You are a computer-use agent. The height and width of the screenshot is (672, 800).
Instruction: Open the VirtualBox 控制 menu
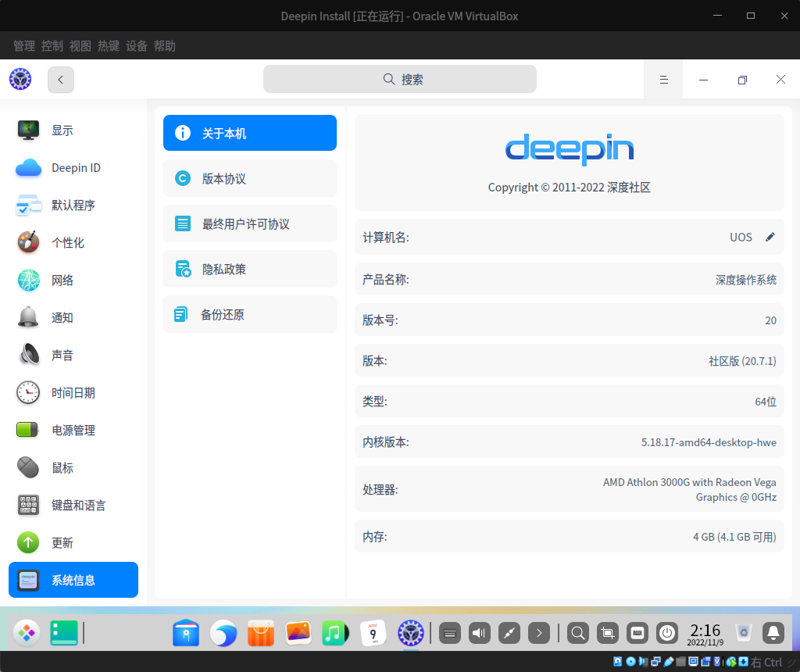click(52, 46)
